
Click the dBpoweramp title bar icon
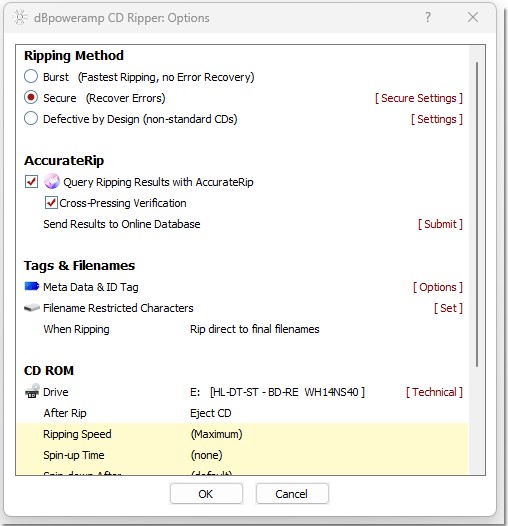(x=20, y=17)
